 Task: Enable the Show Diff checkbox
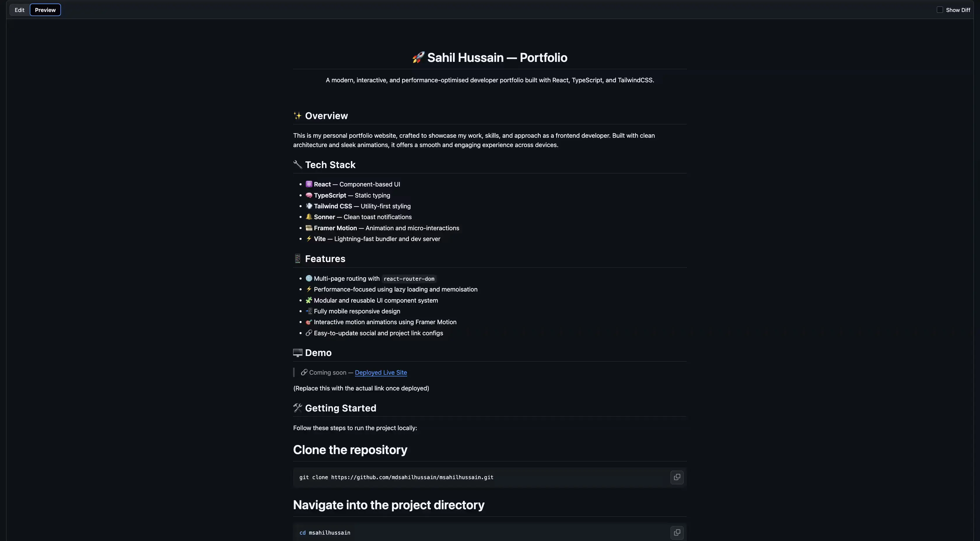pyautogui.click(x=939, y=10)
